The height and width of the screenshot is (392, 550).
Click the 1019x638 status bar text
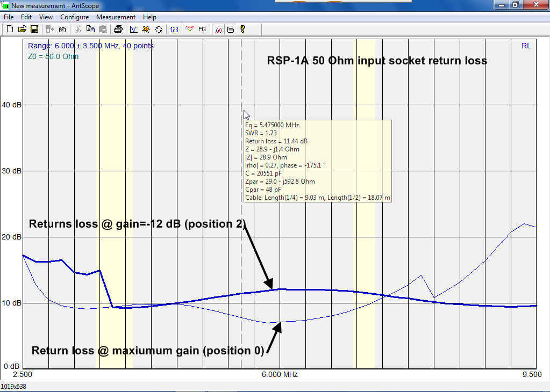click(13, 387)
